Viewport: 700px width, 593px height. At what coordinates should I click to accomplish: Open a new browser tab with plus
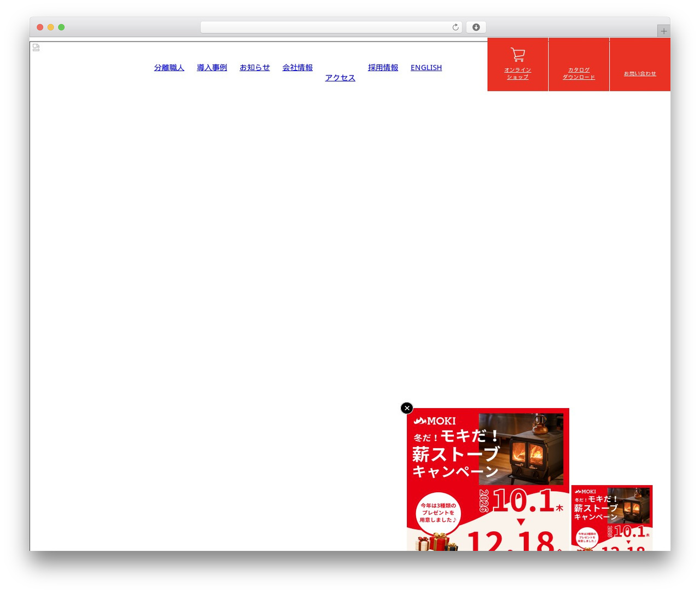pyautogui.click(x=663, y=31)
